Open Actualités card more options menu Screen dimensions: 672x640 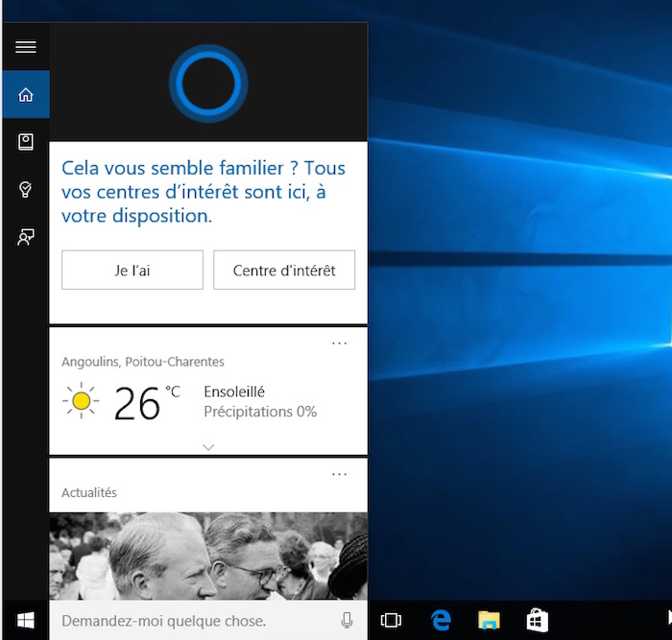339,473
